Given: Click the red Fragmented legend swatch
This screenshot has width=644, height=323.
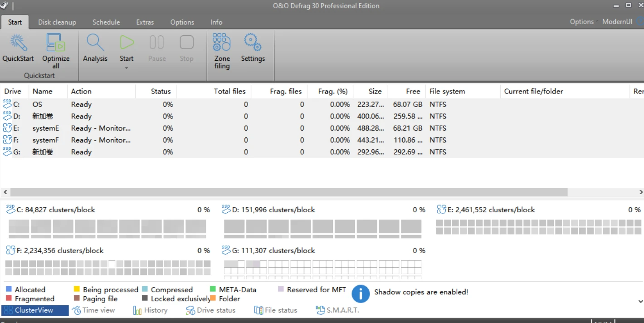Looking at the screenshot, I should pos(9,299).
